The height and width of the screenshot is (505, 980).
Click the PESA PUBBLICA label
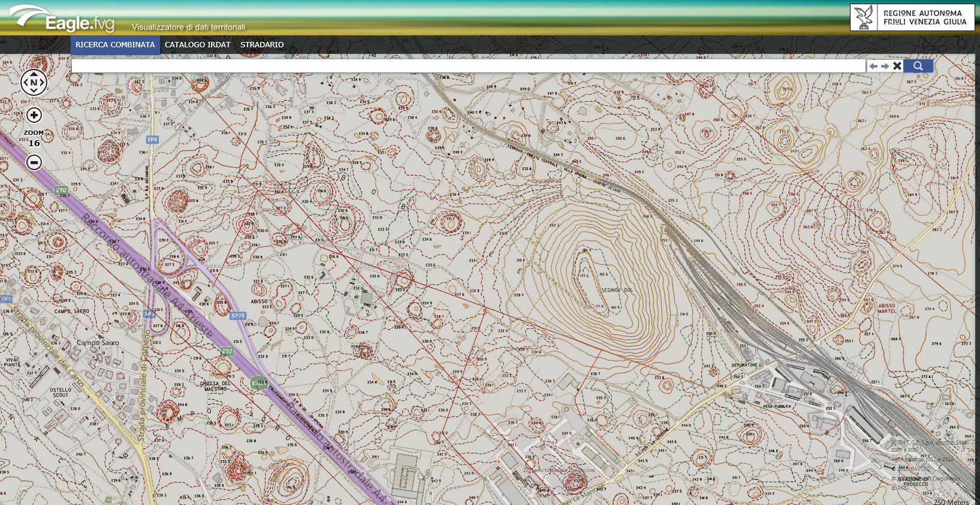click(777, 406)
